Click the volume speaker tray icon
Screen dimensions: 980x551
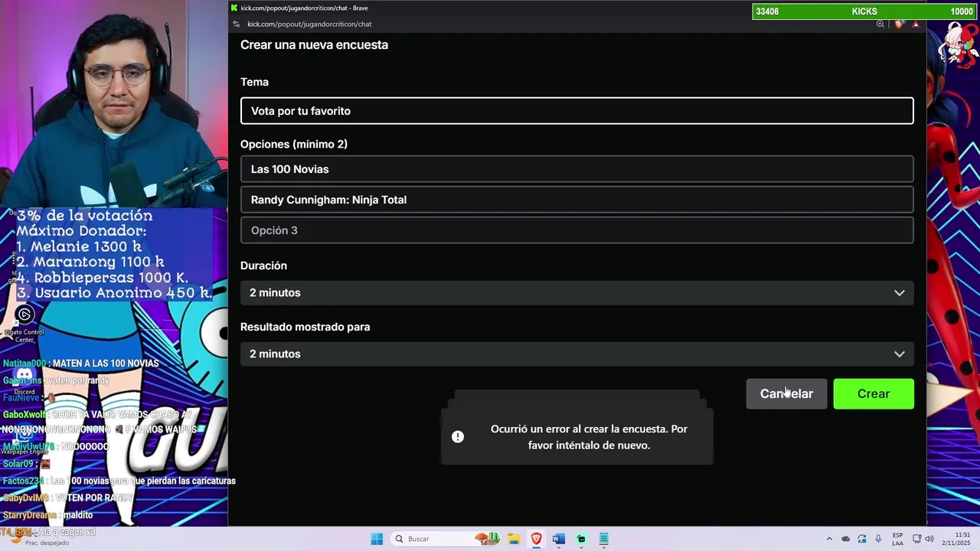click(x=929, y=539)
